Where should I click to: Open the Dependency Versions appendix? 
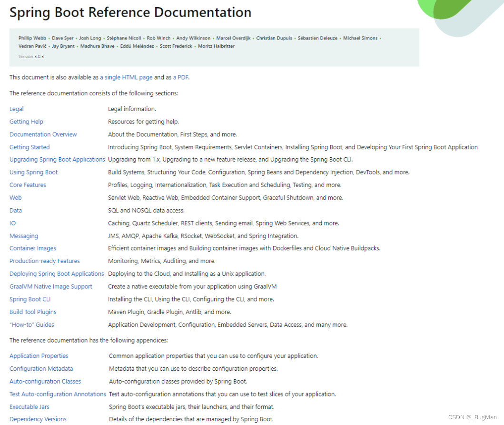pos(38,419)
